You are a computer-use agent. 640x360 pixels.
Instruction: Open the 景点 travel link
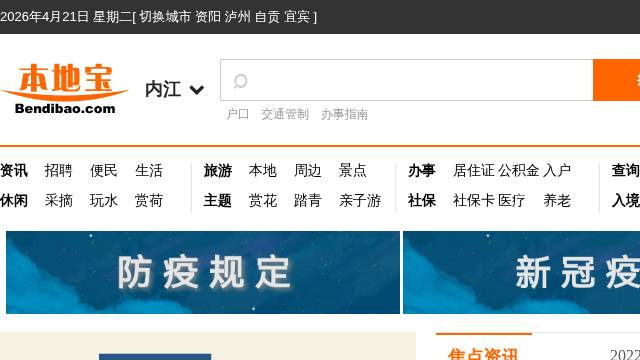(353, 170)
